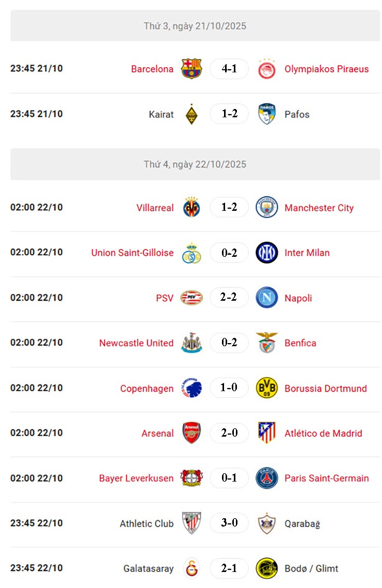The height and width of the screenshot is (588, 382).
Task: Click the Olympiakos Piraeus logo
Action: (266, 68)
